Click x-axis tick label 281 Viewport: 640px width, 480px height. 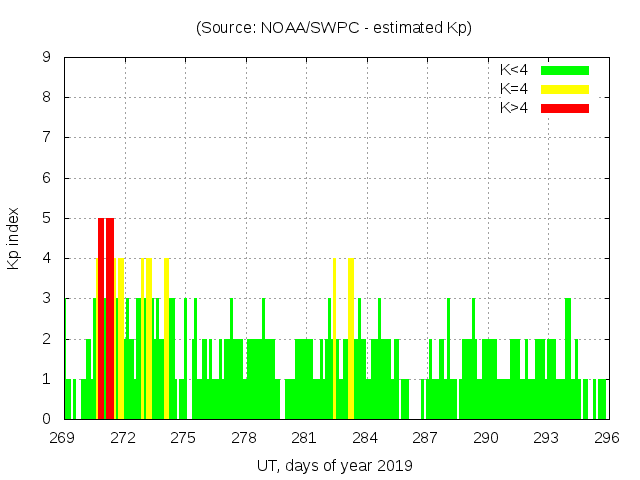point(305,438)
